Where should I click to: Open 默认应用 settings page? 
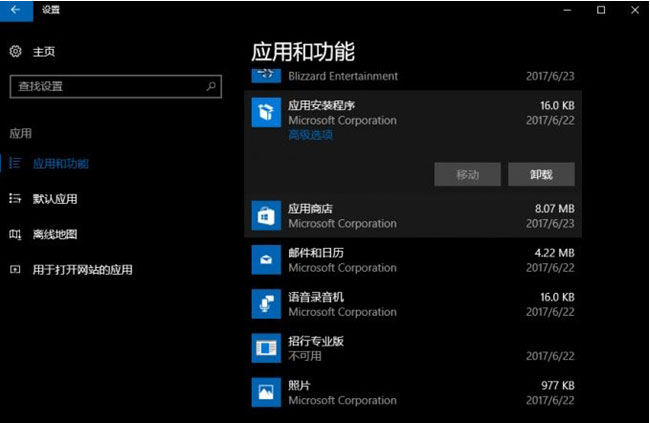(55, 199)
